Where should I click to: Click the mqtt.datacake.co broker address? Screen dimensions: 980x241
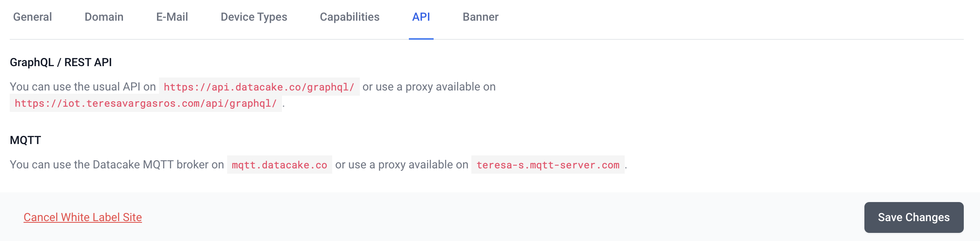(x=279, y=165)
